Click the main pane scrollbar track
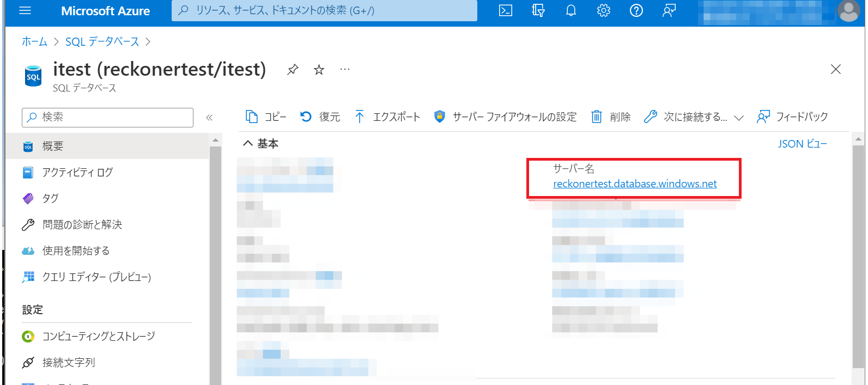This screenshot has width=868, height=385. tap(858, 258)
